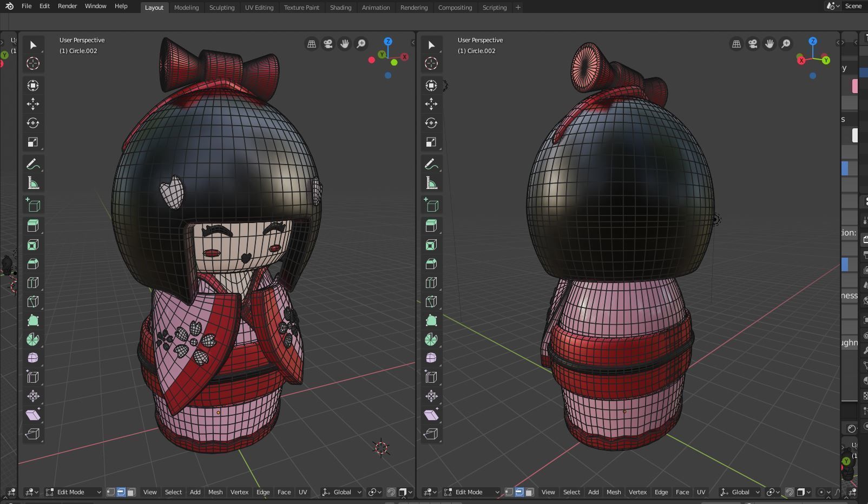This screenshot has height=504, width=868.
Task: Select the Move tool in right viewport
Action: coord(431,104)
